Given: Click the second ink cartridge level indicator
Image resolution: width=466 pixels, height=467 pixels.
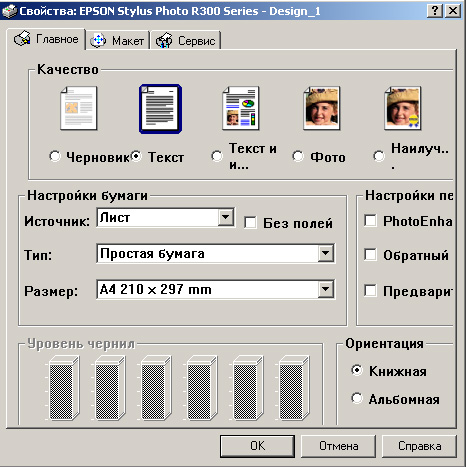Looking at the screenshot, I should 110,388.
